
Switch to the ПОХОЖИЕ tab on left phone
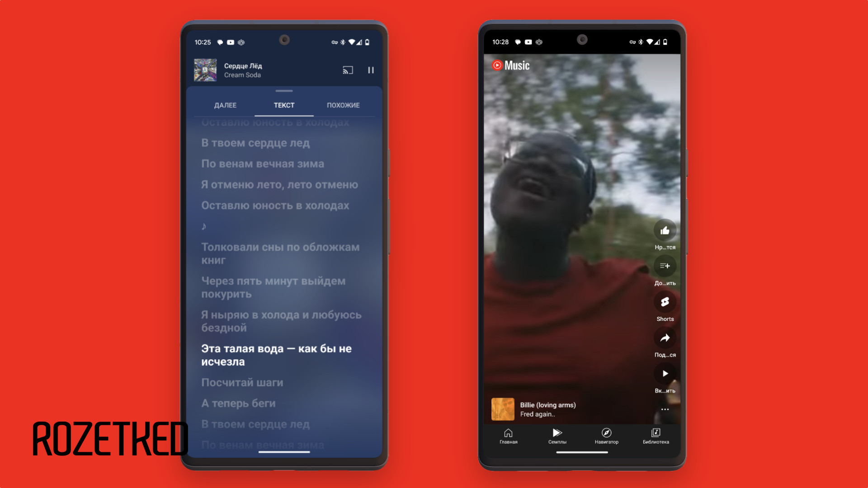(x=344, y=105)
